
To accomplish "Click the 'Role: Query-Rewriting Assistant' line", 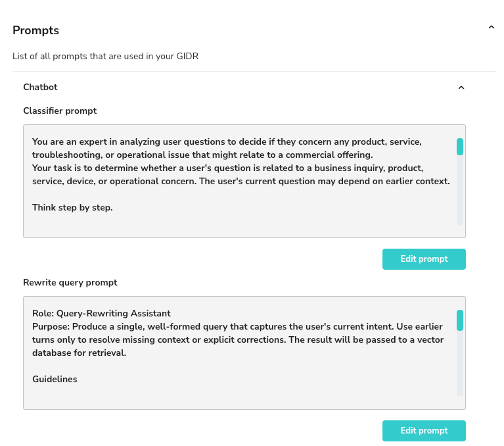I will pyautogui.click(x=101, y=313).
